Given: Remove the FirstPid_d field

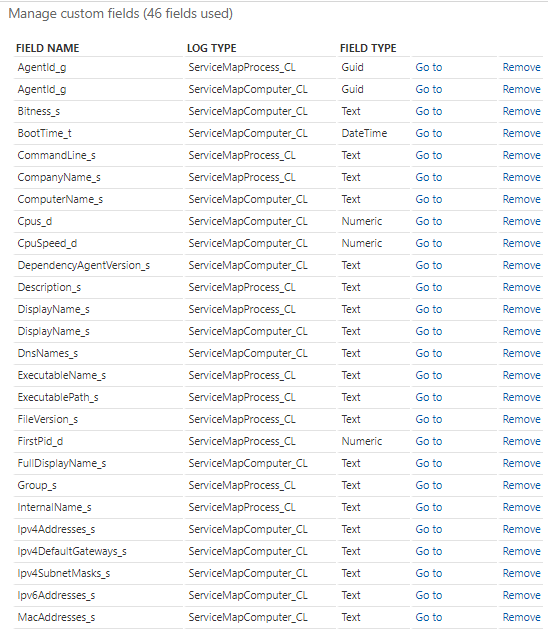Looking at the screenshot, I should click(x=521, y=441).
